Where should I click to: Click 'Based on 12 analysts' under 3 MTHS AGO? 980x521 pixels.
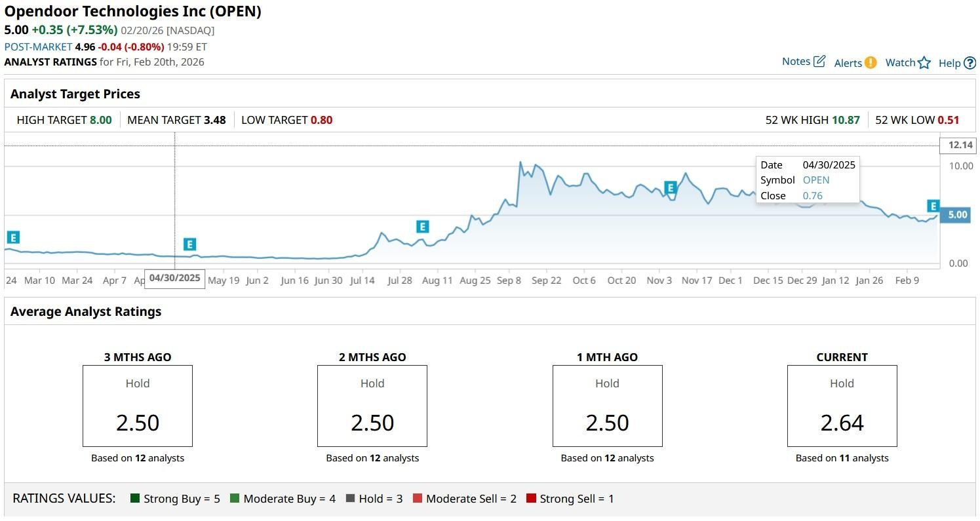[x=138, y=458]
